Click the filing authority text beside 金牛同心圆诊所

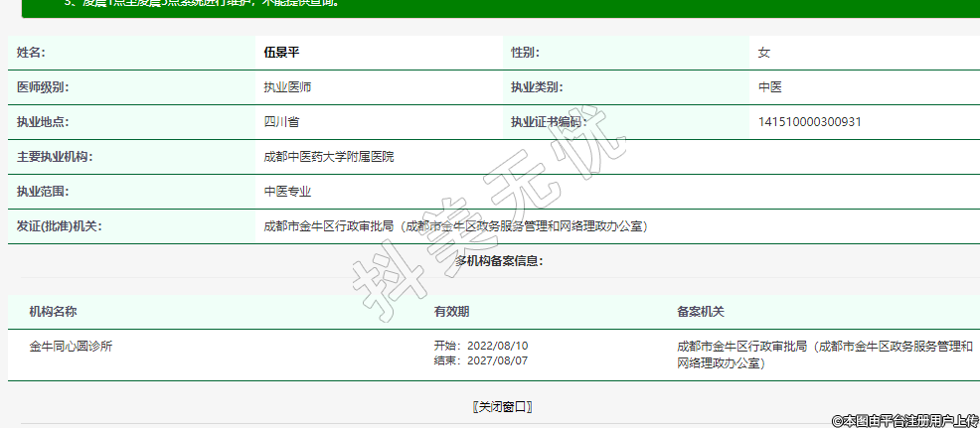coord(824,355)
